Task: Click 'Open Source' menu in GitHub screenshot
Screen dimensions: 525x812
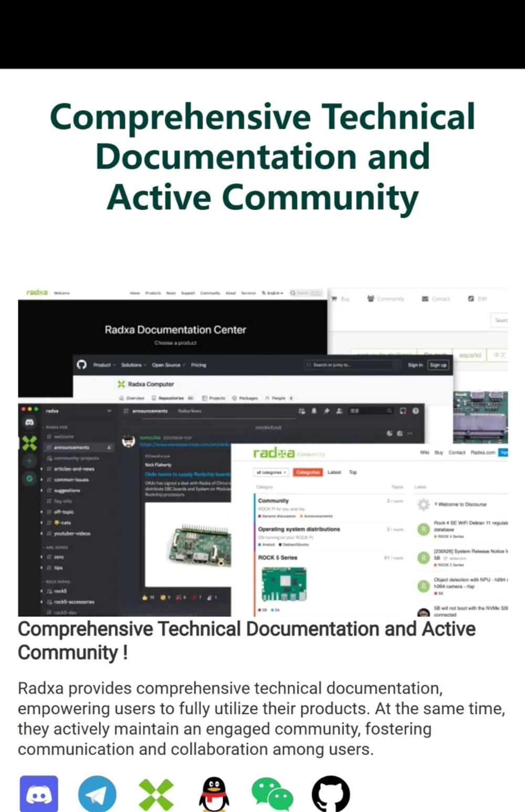Action: [166, 365]
